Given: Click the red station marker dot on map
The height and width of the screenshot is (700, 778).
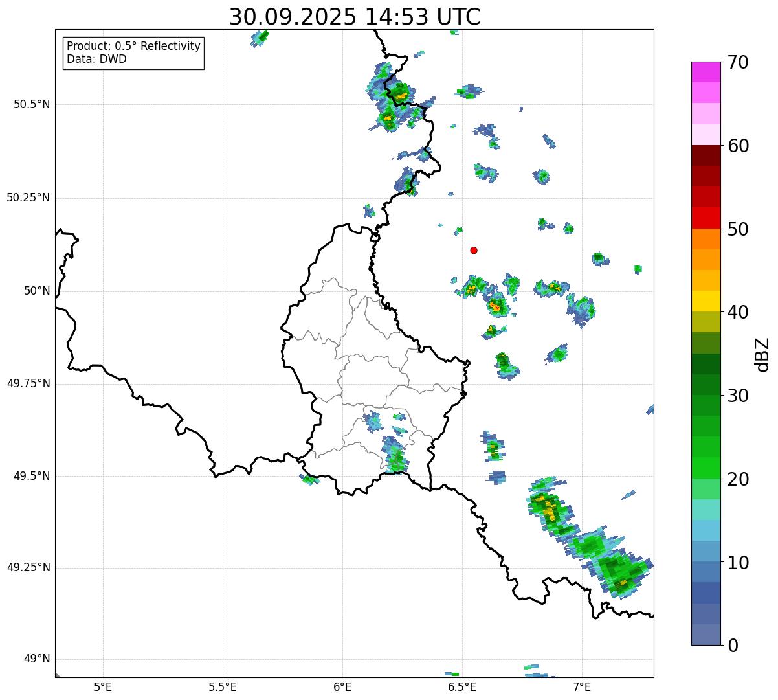Looking at the screenshot, I should (x=474, y=250).
